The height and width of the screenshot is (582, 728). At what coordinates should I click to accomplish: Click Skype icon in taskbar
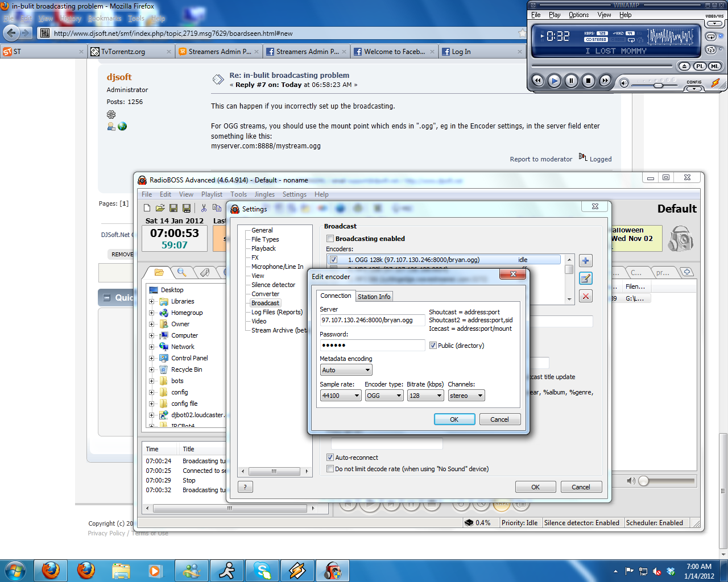tap(262, 570)
